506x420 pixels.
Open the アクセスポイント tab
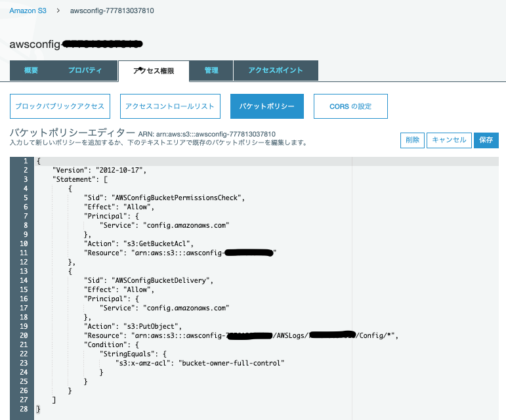click(x=276, y=70)
